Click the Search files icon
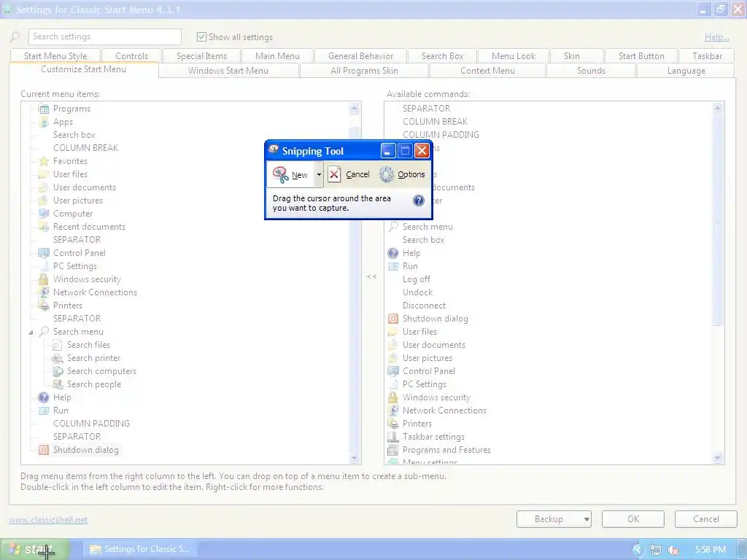The width and height of the screenshot is (747, 560). (58, 345)
